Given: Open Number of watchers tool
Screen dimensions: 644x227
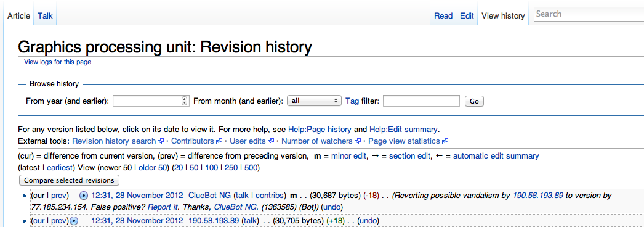Looking at the screenshot, I should [x=317, y=141].
